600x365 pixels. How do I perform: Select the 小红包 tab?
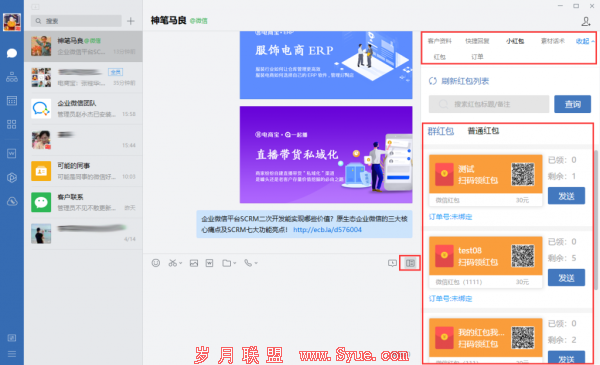(515, 41)
